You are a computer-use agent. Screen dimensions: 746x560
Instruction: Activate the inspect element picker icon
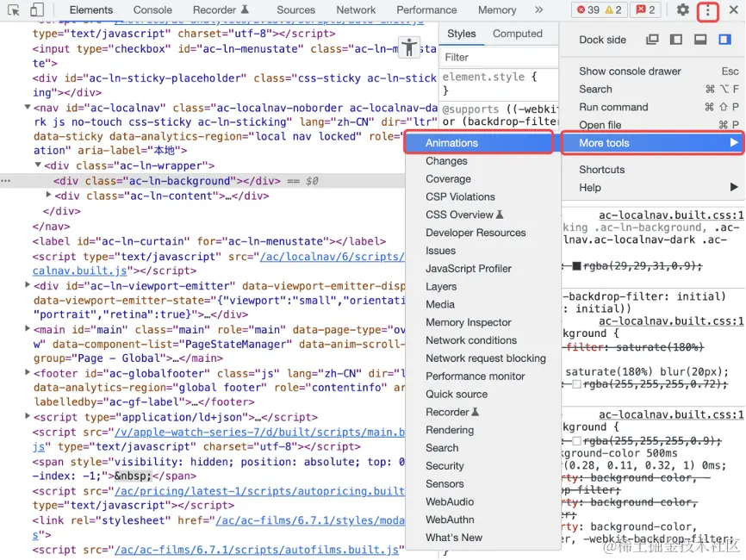[x=13, y=10]
